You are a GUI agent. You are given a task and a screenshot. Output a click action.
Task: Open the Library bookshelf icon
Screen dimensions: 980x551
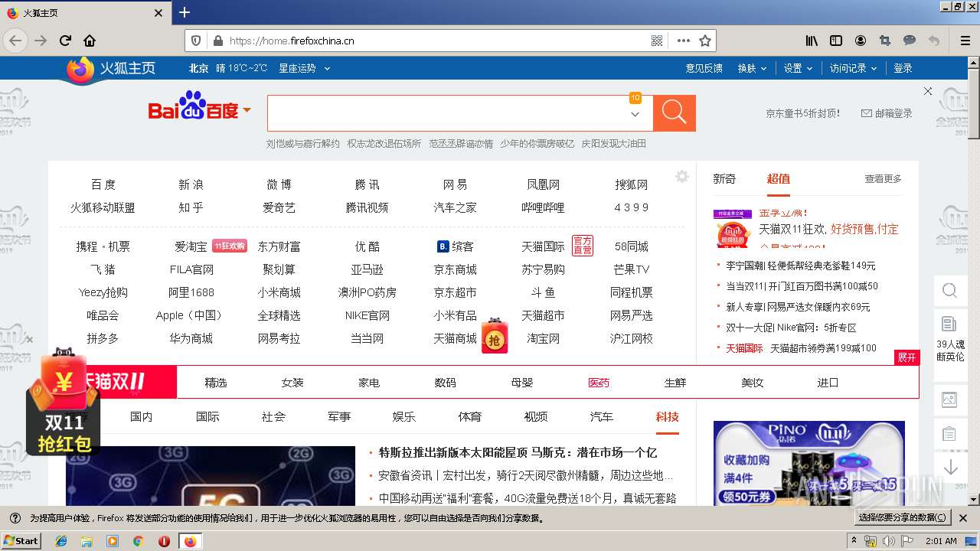coord(812,41)
